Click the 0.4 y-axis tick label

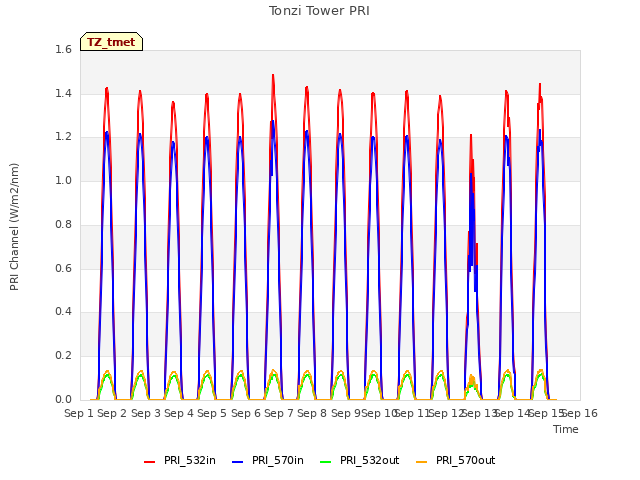tap(63, 312)
